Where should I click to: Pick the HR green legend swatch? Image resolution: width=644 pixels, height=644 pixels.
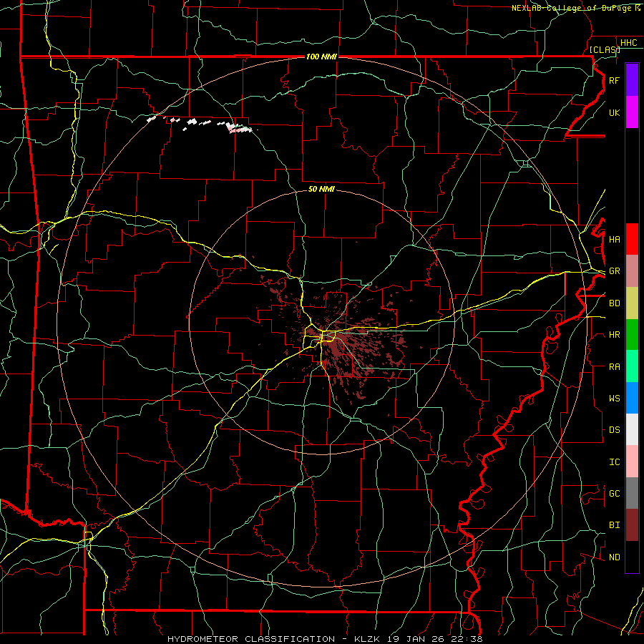[632, 334]
